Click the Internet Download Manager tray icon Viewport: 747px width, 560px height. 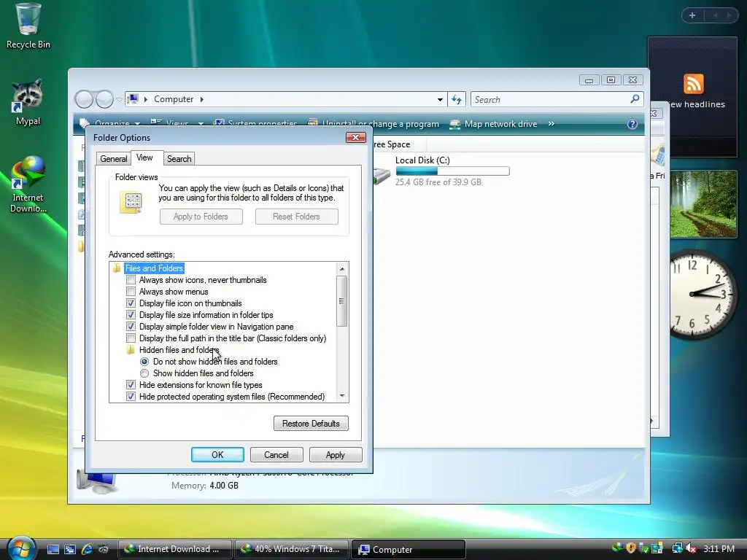click(618, 548)
